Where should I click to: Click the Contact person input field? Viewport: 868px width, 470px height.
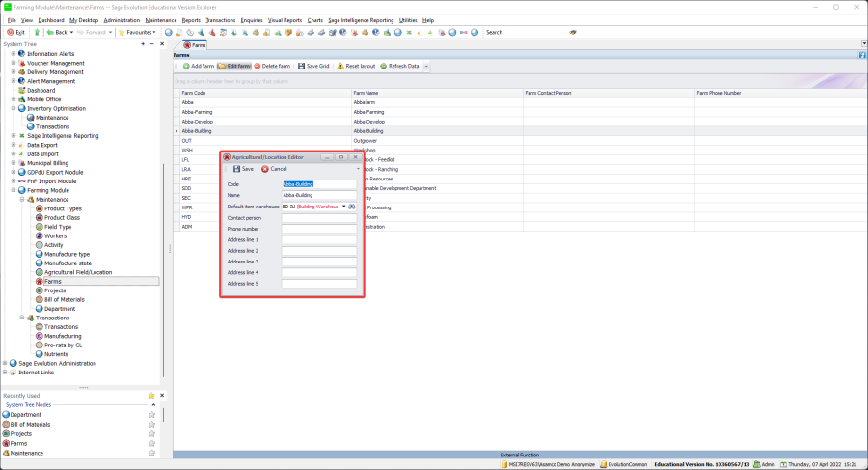coord(319,218)
